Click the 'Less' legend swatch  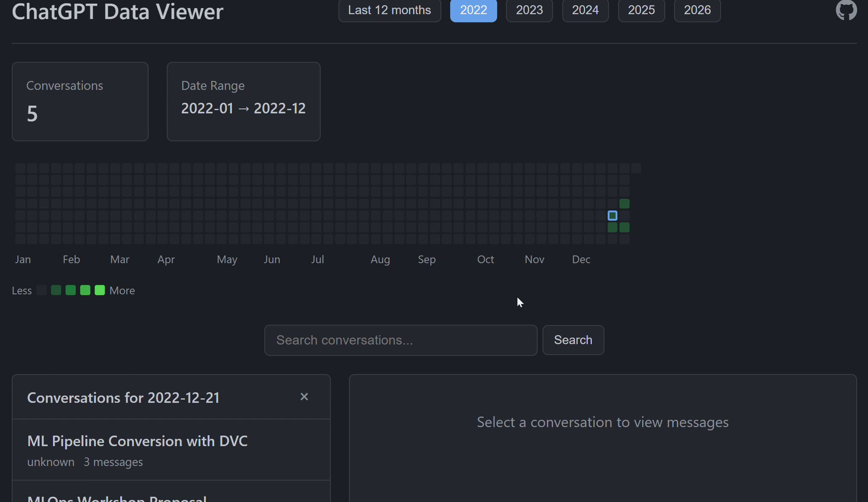point(41,290)
